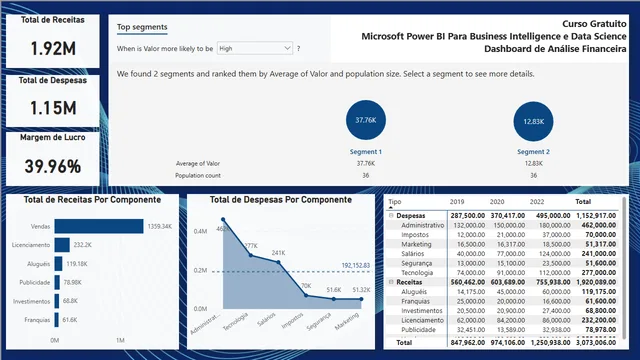Click the Segurança 51.6K data point
Image resolution: width=640 pixels, height=360 pixels.
tap(334, 299)
